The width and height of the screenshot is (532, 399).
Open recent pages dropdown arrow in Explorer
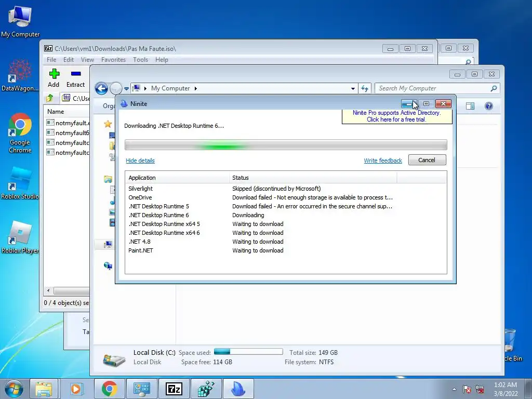coord(126,88)
